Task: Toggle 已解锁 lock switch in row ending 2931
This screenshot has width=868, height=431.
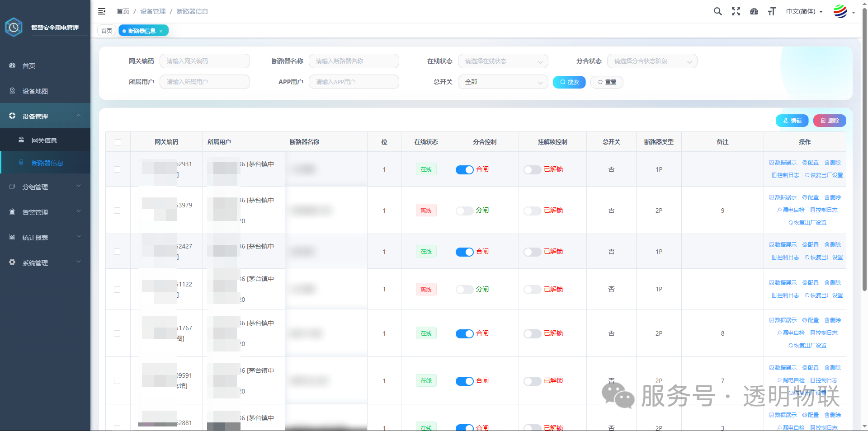Action: pos(532,170)
